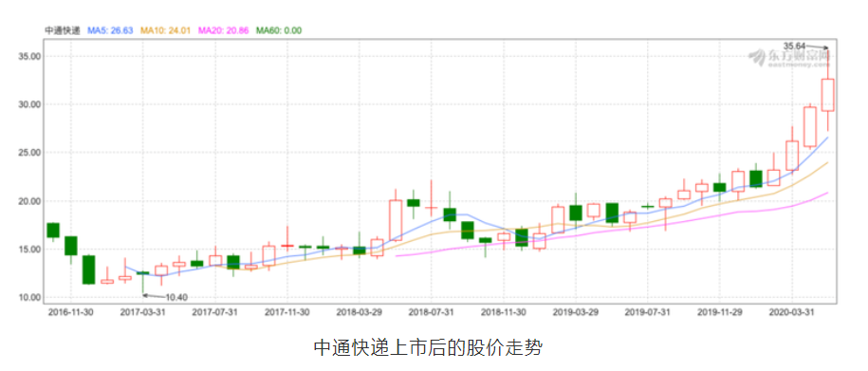
Task: Select the MA10: 24.01 legend entry
Action: pyautogui.click(x=165, y=30)
